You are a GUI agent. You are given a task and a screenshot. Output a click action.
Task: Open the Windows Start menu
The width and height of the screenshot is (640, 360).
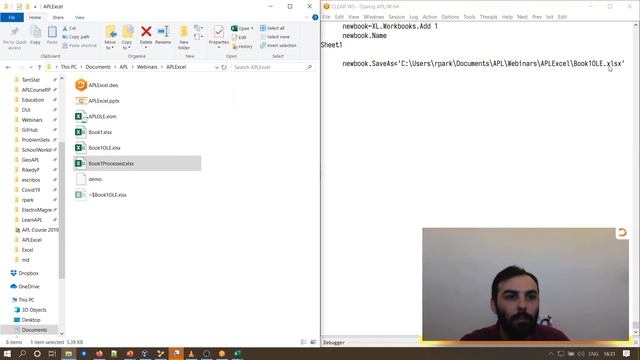click(x=7, y=353)
